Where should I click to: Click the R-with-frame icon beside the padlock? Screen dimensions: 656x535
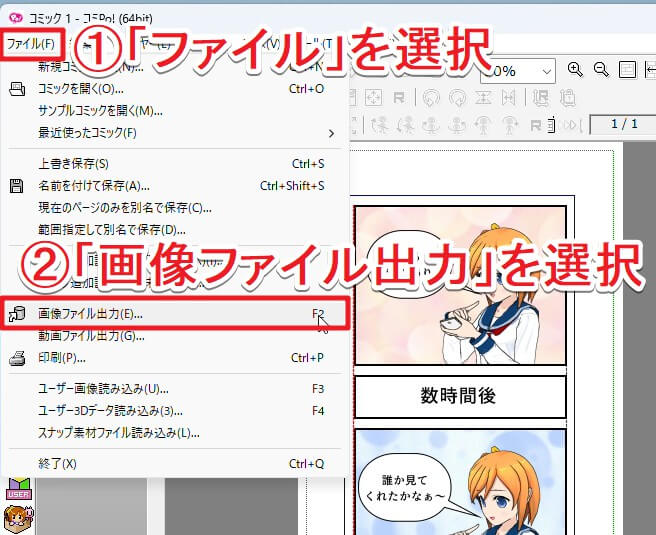click(x=541, y=98)
